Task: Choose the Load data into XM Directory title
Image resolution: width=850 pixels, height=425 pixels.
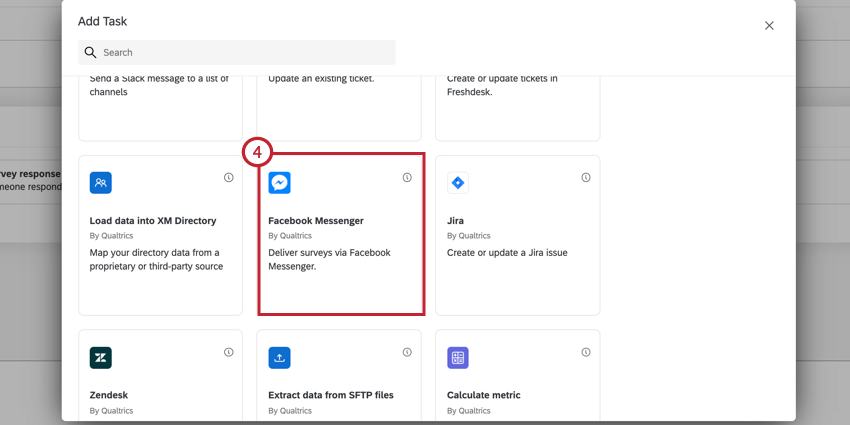Action: pyautogui.click(x=153, y=221)
